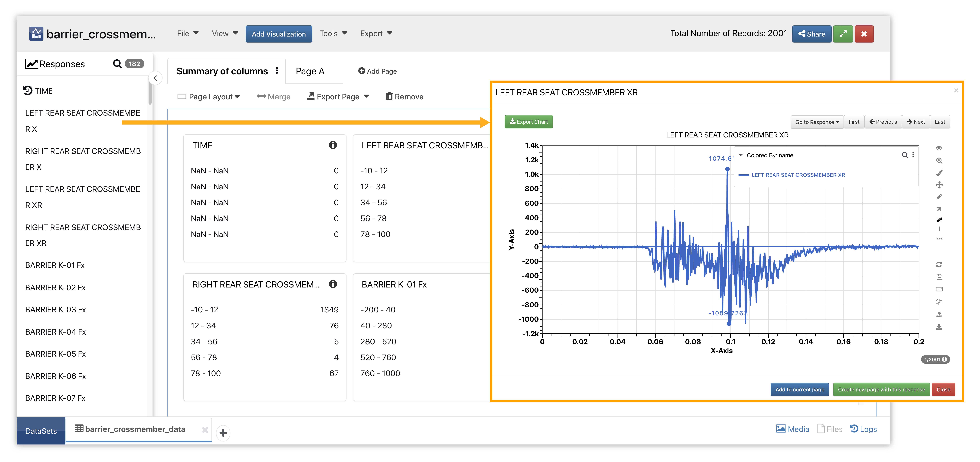Screen dimensions: 980x462
Task: Open the Go to Response dropdown
Action: (817, 122)
